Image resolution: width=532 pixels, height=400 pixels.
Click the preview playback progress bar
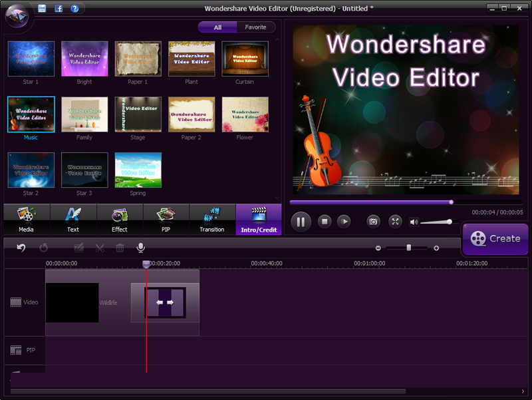coord(406,202)
